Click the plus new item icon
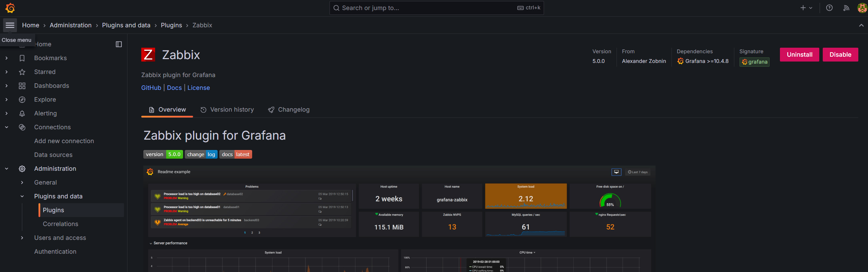Screen dimensions: 868x272 click(803, 8)
